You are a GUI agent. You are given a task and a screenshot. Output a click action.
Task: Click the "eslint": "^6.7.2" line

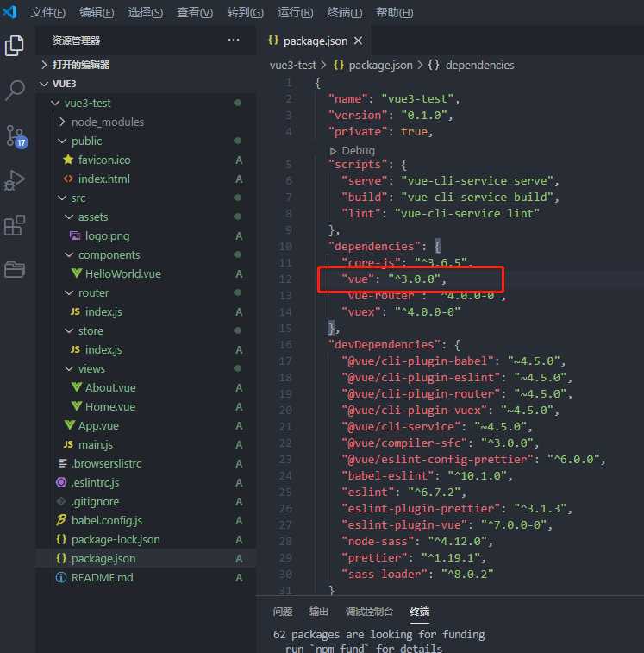(x=403, y=493)
